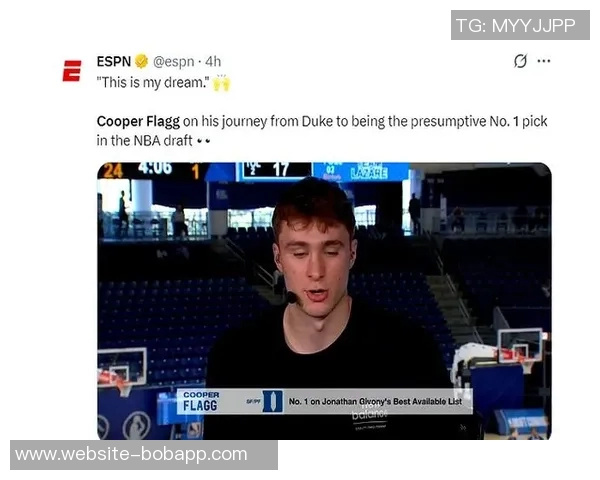The image size is (600, 480).
Task: Click the bold Cooper Flagg name link
Action: 138,121
